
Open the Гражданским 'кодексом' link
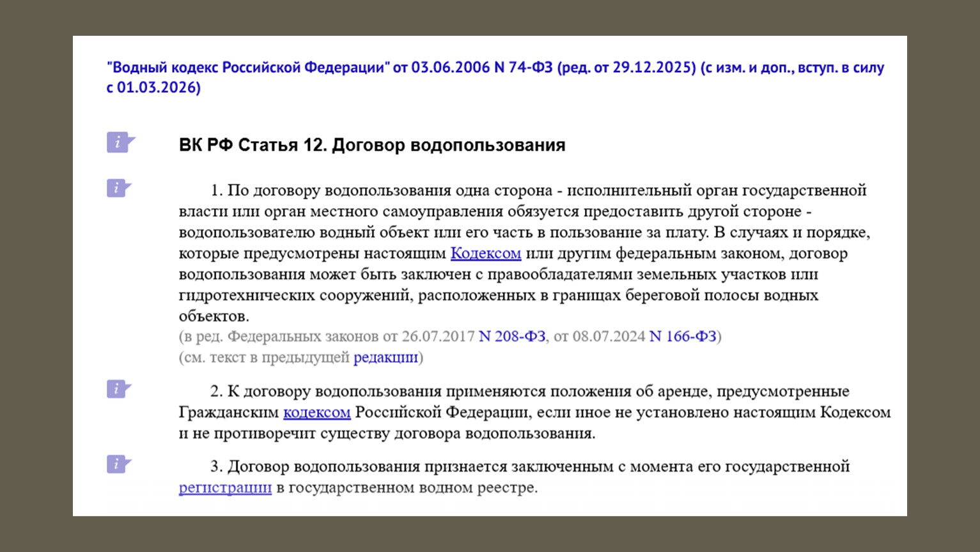(316, 413)
